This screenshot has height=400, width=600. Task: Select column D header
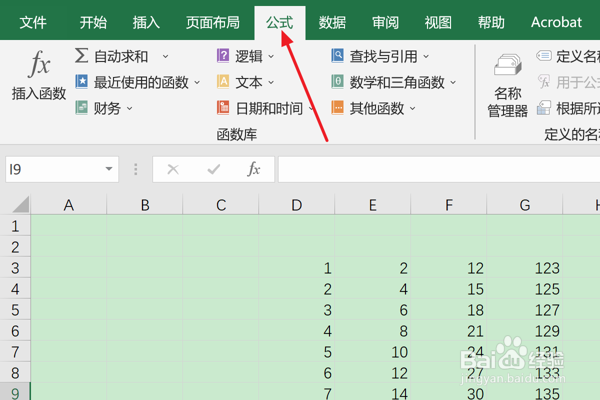point(297,205)
